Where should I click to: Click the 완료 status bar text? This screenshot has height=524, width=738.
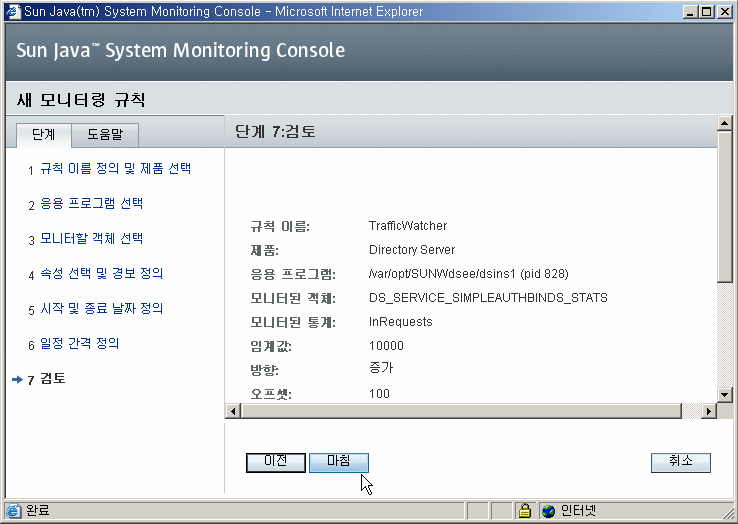pos(37,511)
